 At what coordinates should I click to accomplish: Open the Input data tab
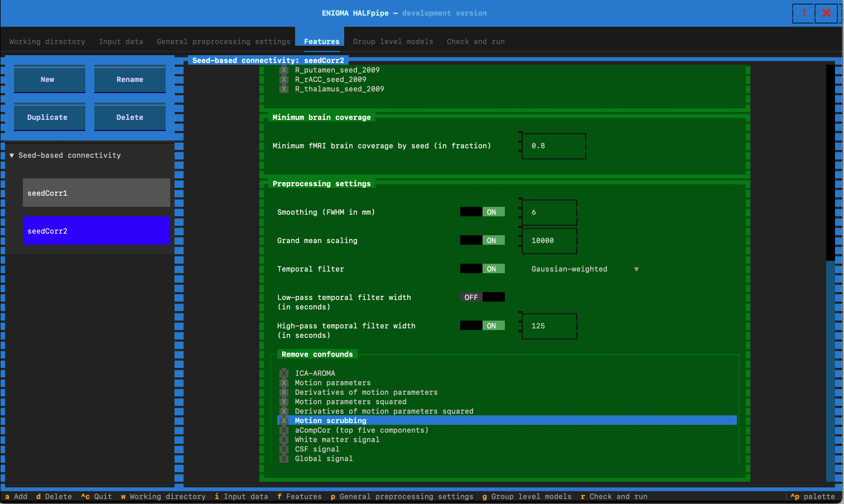[x=121, y=42]
